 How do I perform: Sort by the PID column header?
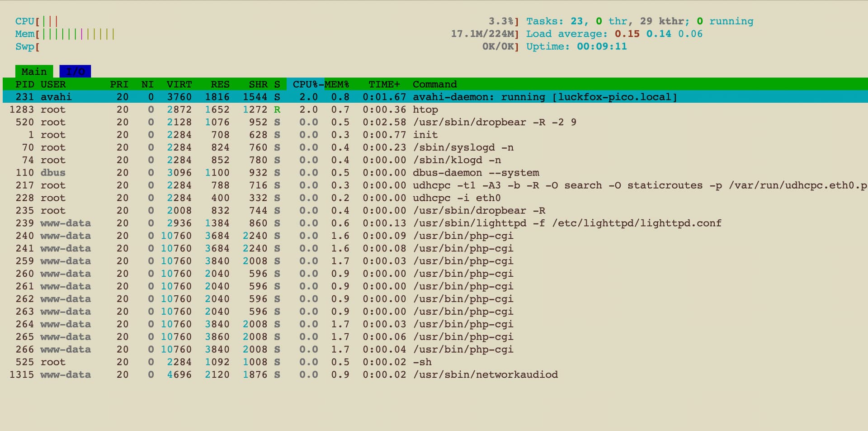25,84
